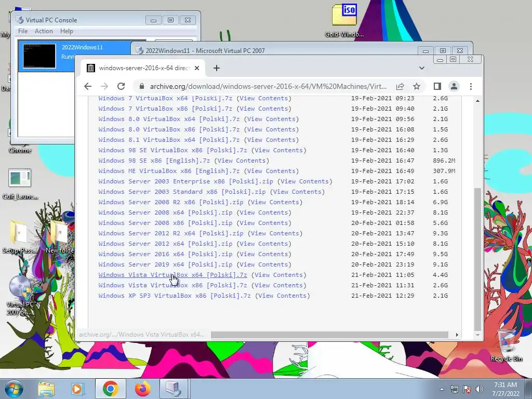Select Setup-Pass... folder desktop icon

coord(19,236)
